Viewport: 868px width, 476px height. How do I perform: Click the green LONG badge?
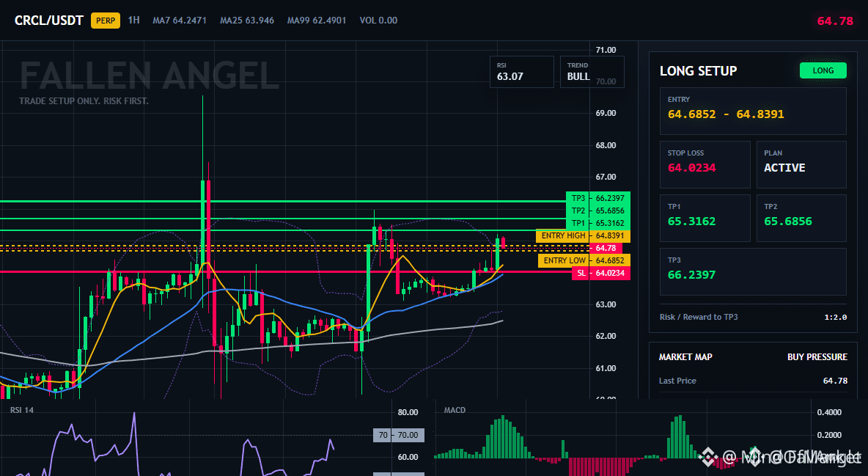pyautogui.click(x=823, y=70)
